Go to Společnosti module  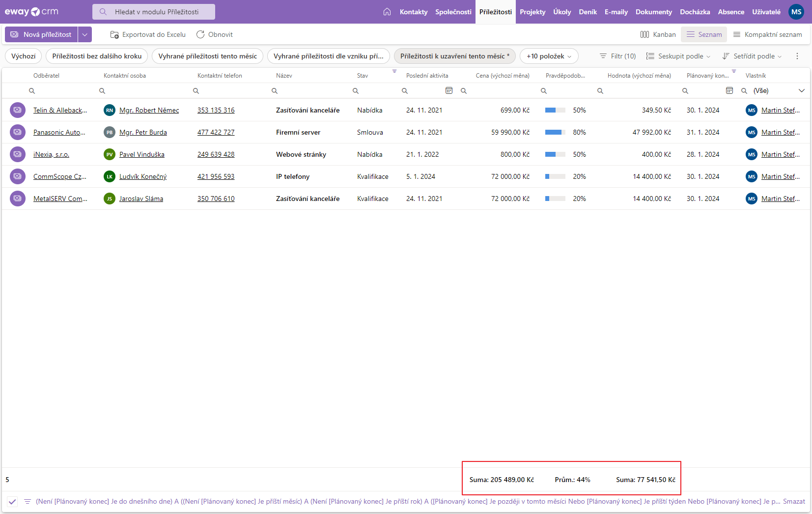(453, 12)
